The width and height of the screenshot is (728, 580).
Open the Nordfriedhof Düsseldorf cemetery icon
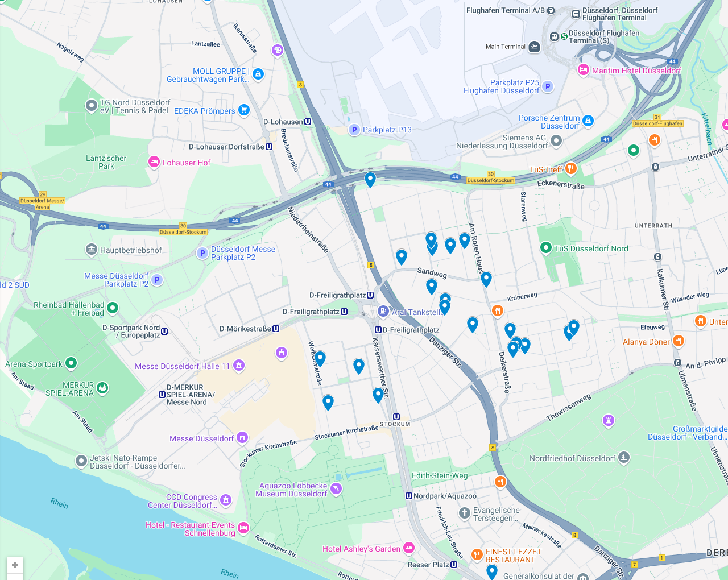624,457
